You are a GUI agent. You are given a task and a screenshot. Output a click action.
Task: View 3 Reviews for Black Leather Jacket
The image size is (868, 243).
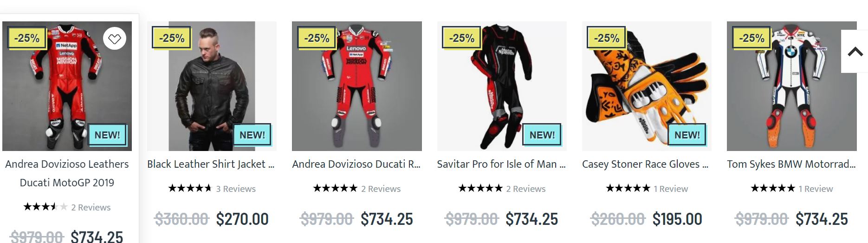(x=236, y=189)
